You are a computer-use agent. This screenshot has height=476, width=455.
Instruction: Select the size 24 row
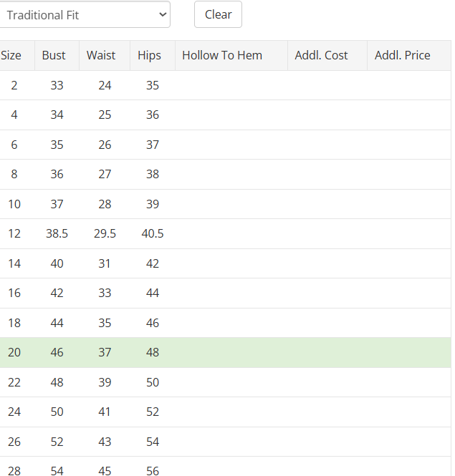pyautogui.click(x=14, y=412)
